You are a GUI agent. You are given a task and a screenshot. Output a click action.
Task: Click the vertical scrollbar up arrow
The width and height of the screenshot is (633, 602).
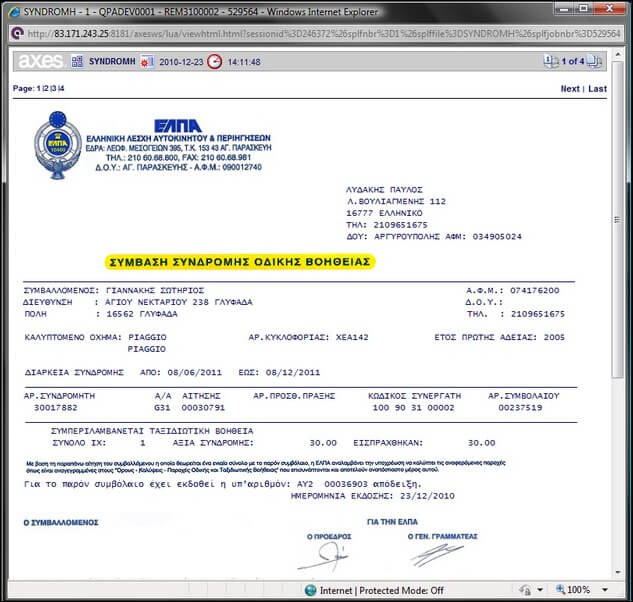pos(618,54)
